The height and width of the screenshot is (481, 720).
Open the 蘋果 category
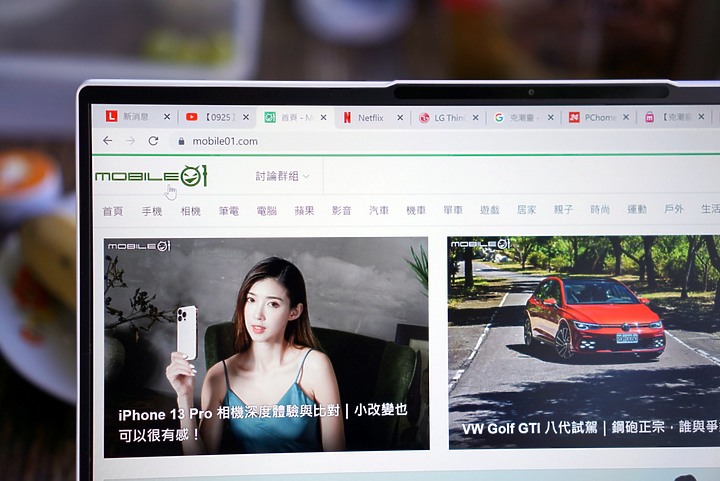pos(304,211)
